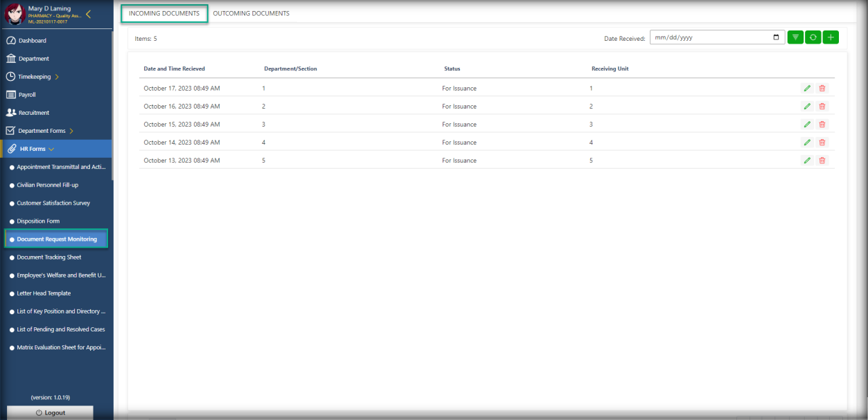Delete the October 13, 2023 record
The width and height of the screenshot is (868, 420).
tap(822, 161)
